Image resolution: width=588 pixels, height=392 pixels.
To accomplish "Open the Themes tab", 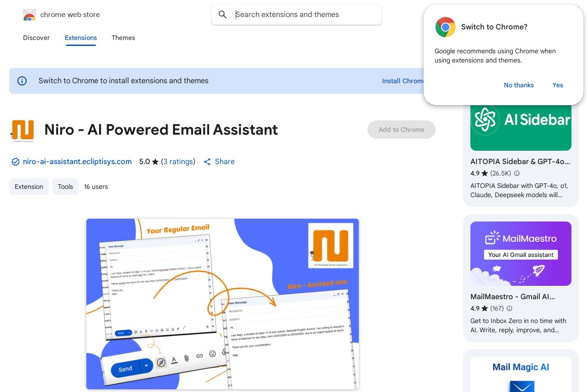I will [123, 38].
